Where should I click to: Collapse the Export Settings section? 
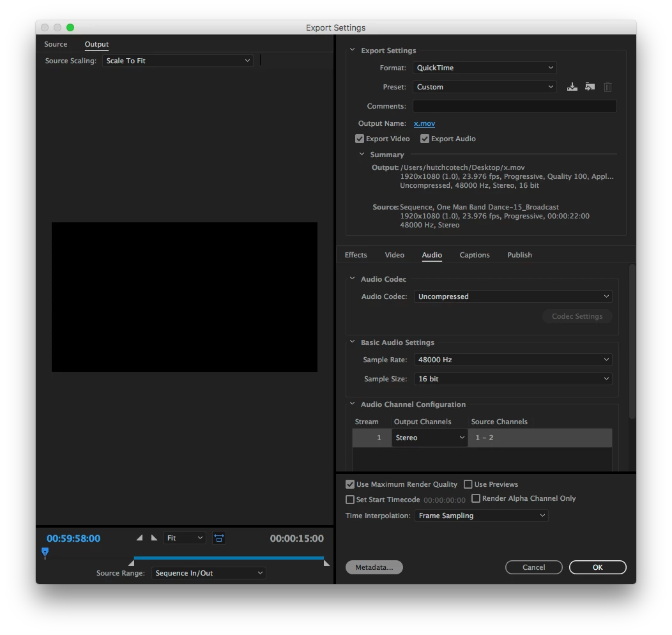(x=352, y=50)
